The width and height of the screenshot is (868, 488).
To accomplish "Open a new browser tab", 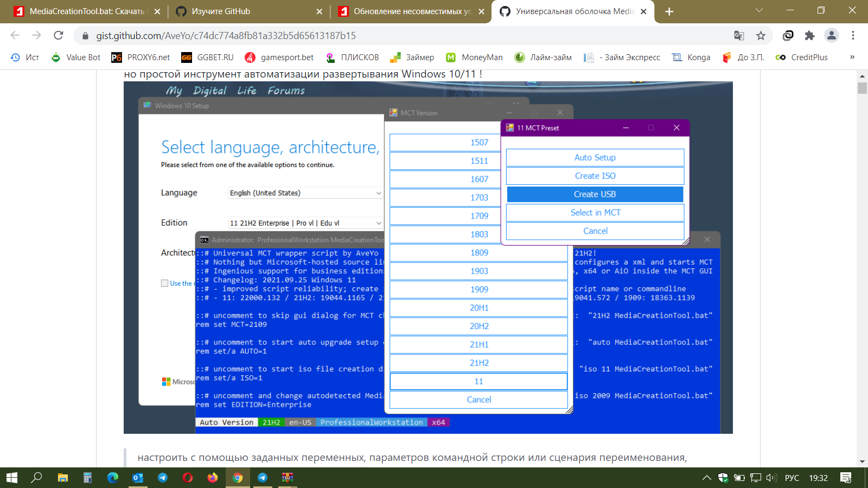I will coord(669,11).
